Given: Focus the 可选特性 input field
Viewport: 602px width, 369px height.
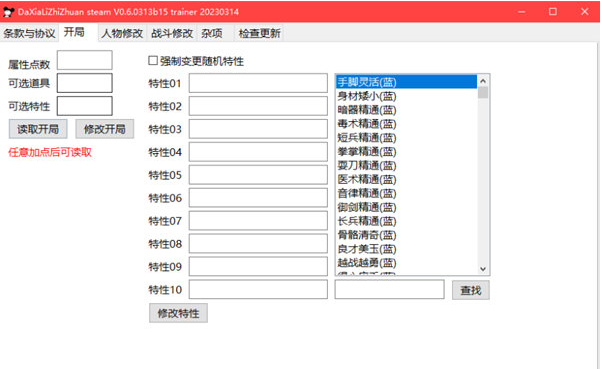Looking at the screenshot, I should pos(84,106).
